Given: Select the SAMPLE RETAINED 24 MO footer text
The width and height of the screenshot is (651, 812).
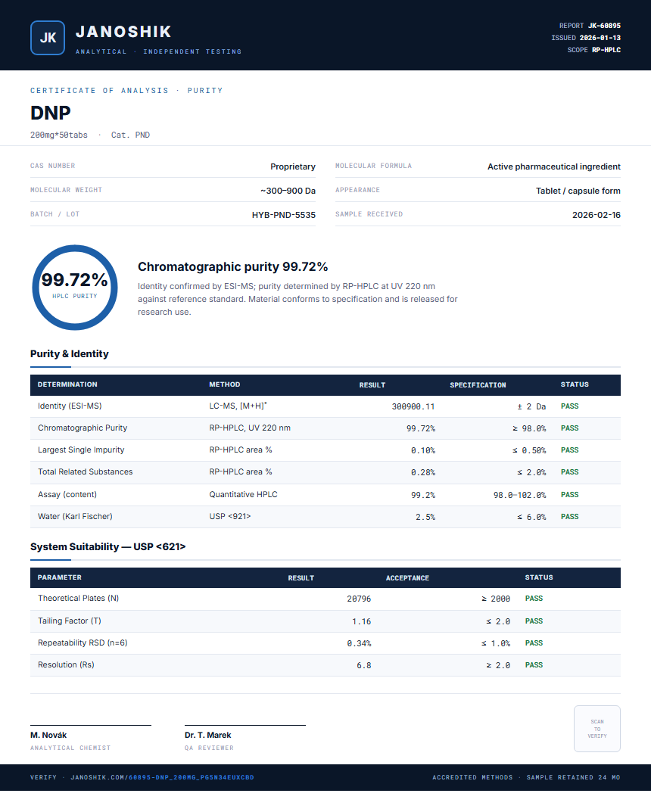Looking at the screenshot, I should pyautogui.click(x=573, y=777).
